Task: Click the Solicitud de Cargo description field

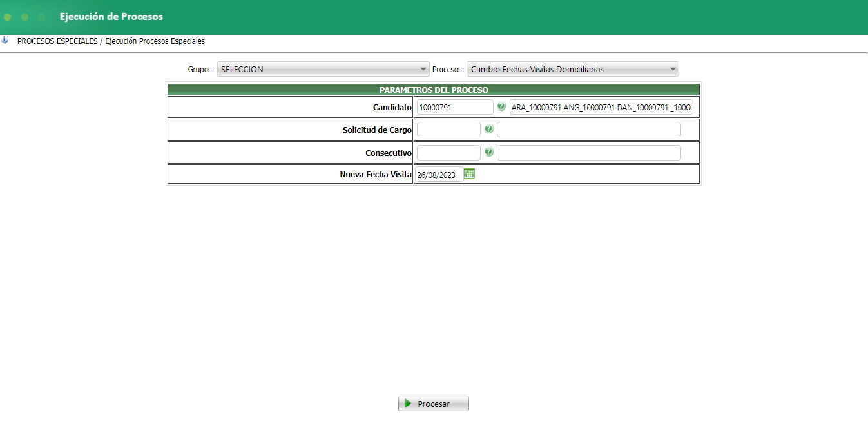Action: [588, 130]
